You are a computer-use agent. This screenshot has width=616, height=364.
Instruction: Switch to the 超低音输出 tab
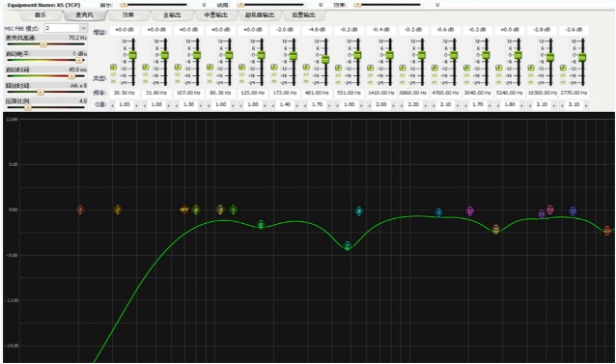260,14
